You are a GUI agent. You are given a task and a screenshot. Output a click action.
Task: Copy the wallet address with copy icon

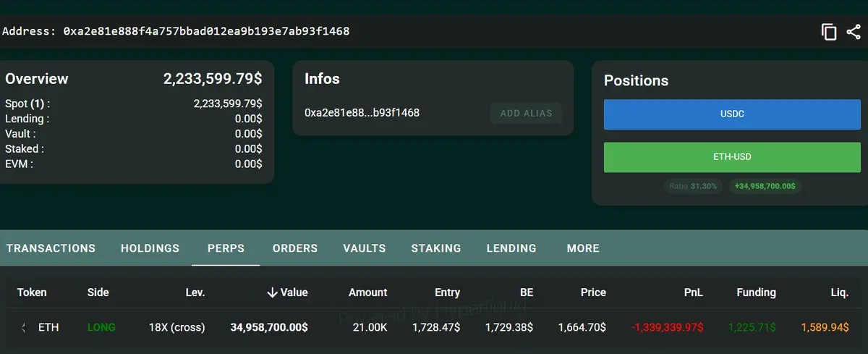829,32
